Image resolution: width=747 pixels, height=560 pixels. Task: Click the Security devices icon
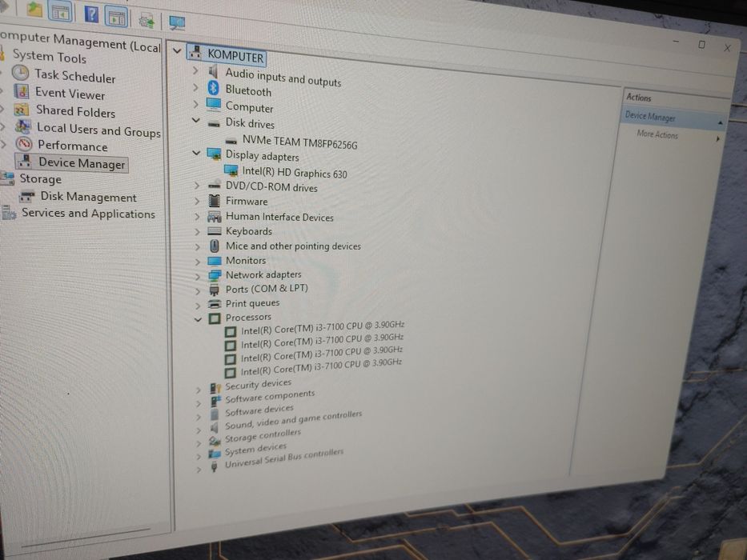point(215,388)
